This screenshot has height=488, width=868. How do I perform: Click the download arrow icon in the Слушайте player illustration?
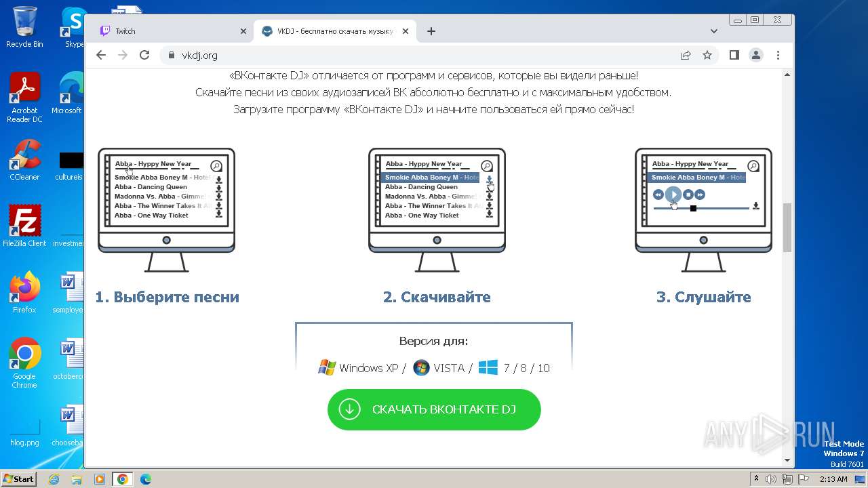(755, 206)
